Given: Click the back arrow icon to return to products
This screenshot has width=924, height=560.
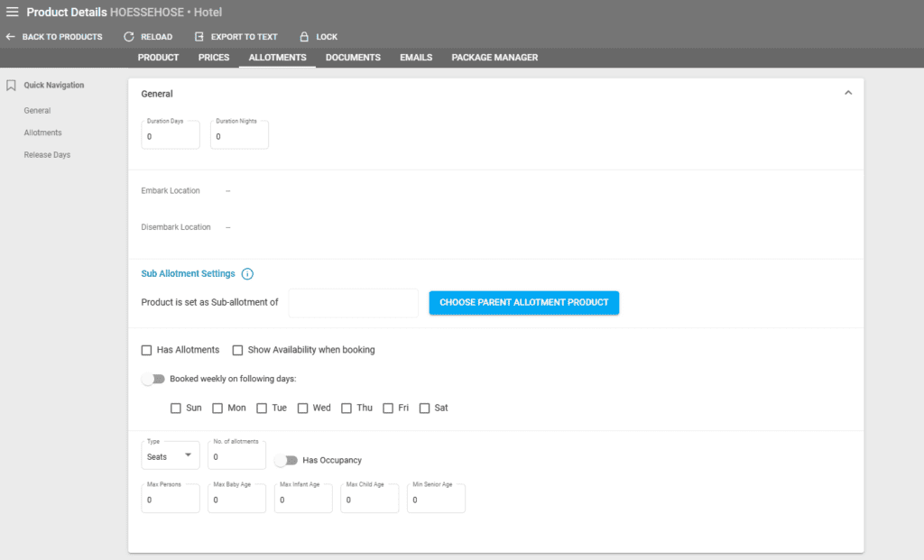Looking at the screenshot, I should tap(10, 37).
